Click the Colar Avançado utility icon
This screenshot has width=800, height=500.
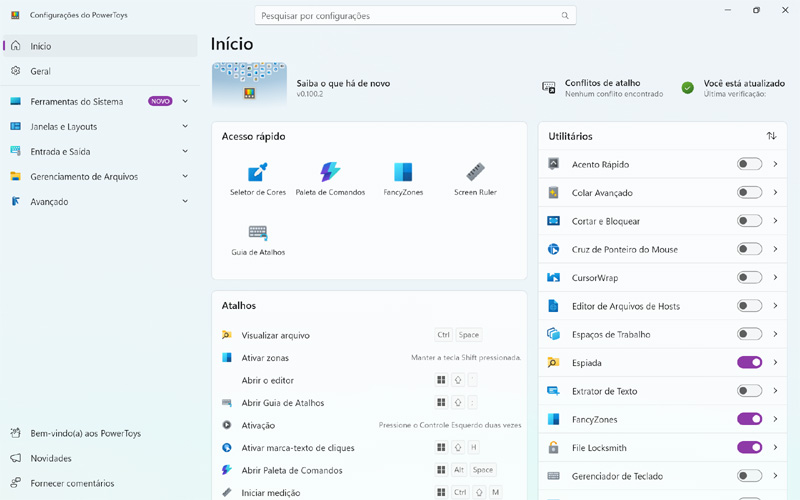(554, 192)
